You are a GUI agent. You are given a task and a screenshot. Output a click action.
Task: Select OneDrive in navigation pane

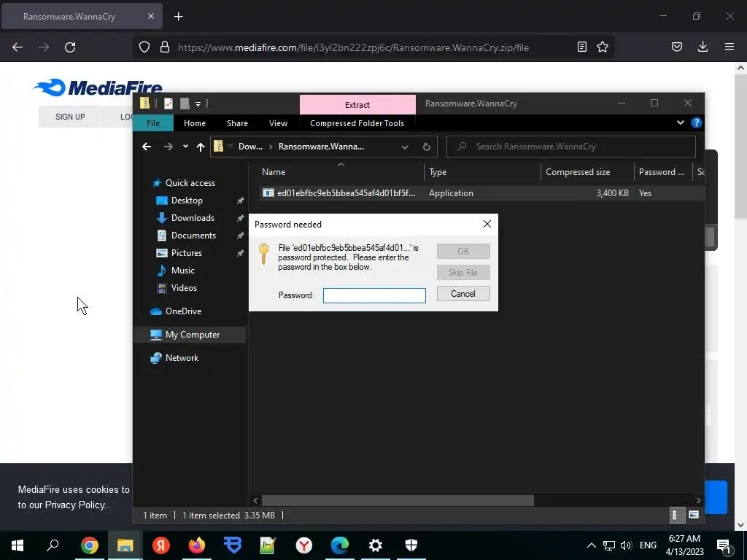[x=183, y=311]
